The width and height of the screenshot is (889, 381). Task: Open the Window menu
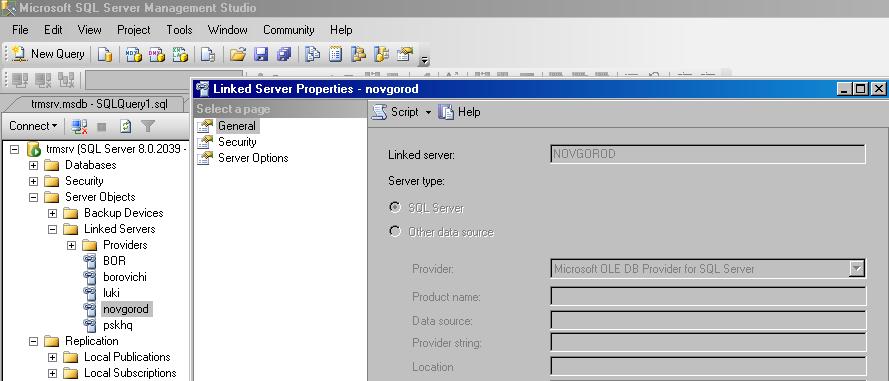227,30
